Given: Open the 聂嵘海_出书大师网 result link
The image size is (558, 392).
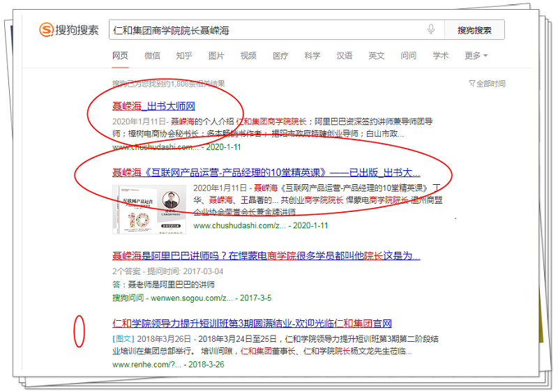Looking at the screenshot, I should coord(153,107).
